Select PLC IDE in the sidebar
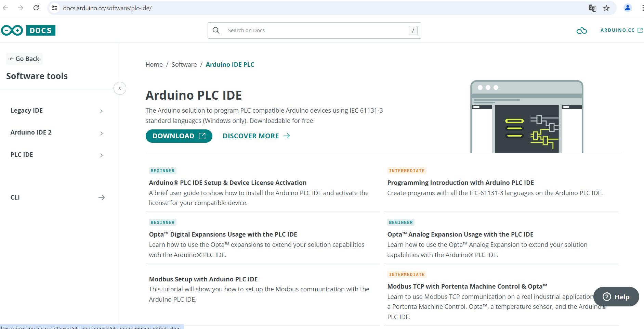 pyautogui.click(x=22, y=155)
